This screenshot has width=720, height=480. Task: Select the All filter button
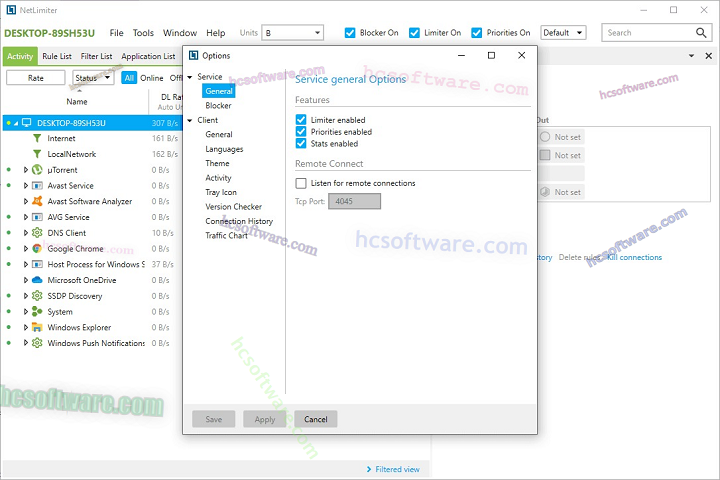(129, 78)
